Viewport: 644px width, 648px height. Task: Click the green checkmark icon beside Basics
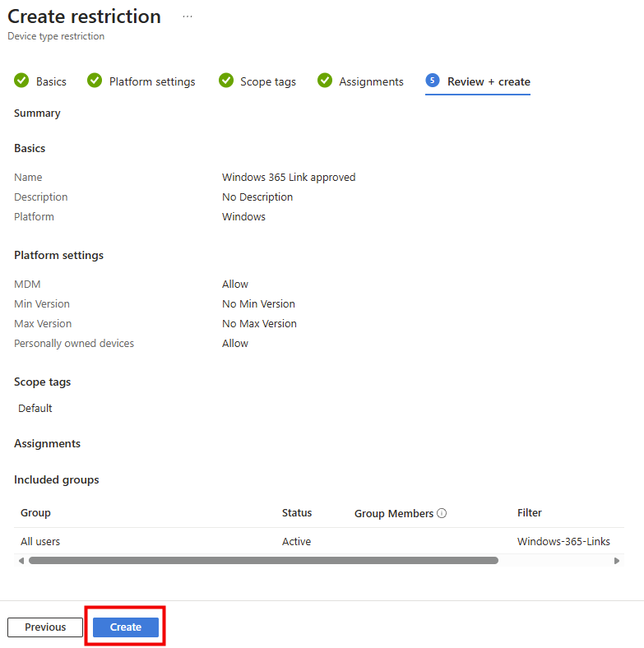[21, 81]
